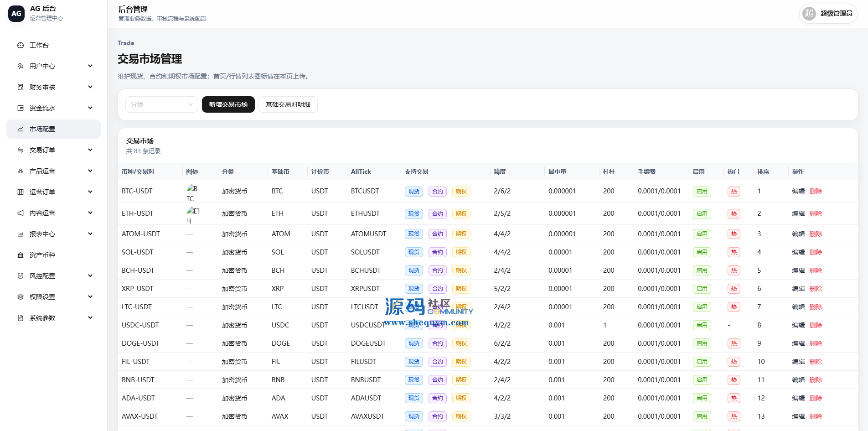This screenshot has height=431, width=868.
Task: Click the LTC-USDT pair name
Action: pos(137,307)
